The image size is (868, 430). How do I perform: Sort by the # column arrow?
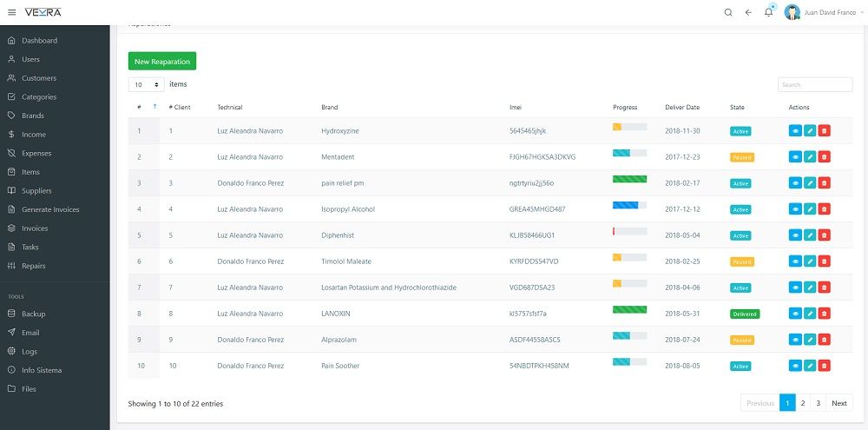click(x=155, y=106)
